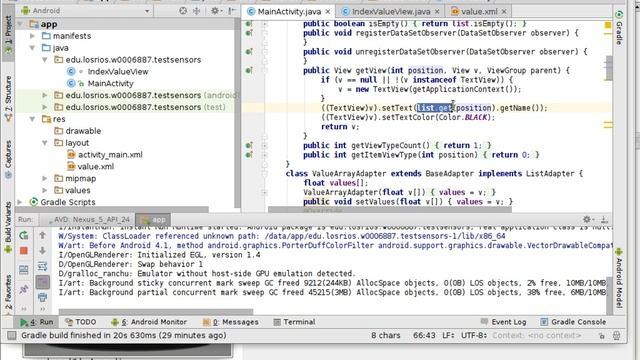The image size is (640, 360).
Task: Expand the manifests folder
Action: (x=32, y=36)
